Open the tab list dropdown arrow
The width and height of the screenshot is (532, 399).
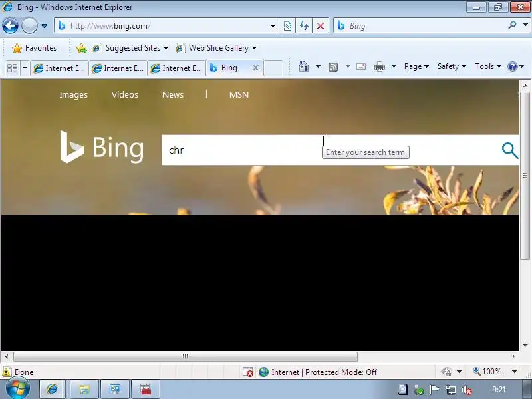[25, 68]
